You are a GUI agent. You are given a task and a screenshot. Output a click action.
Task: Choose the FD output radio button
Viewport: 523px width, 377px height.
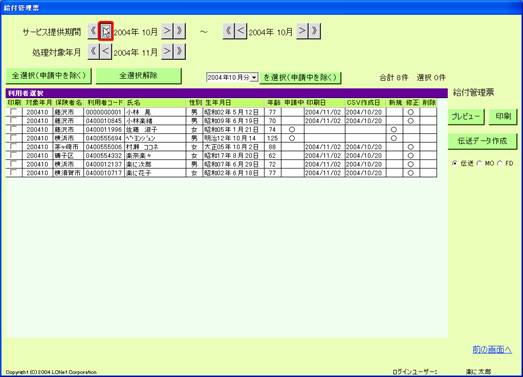pos(500,163)
